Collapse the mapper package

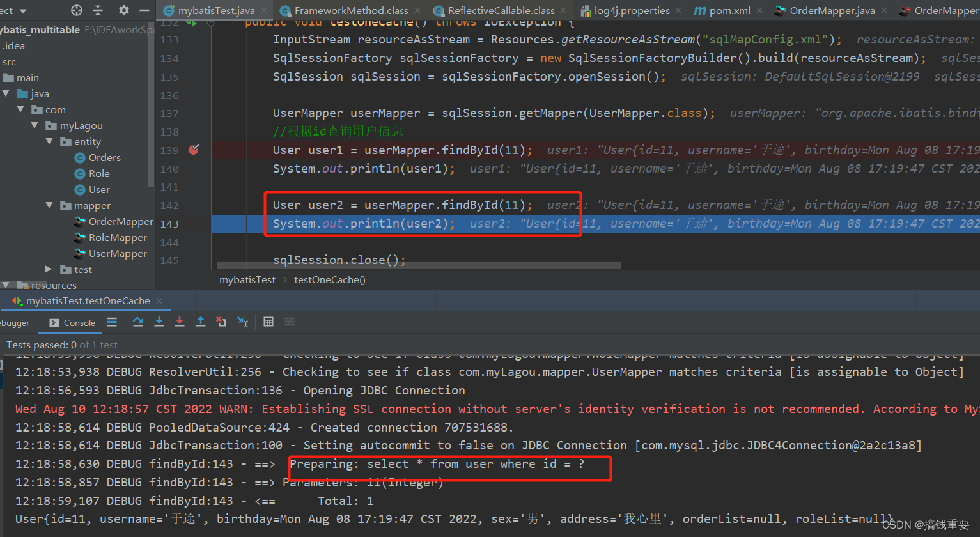tap(49, 205)
